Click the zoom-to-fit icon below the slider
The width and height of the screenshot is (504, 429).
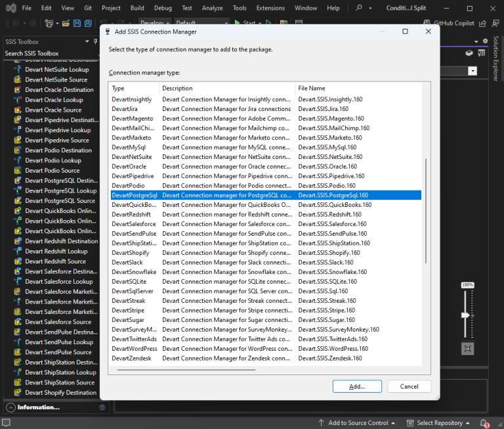point(467,349)
